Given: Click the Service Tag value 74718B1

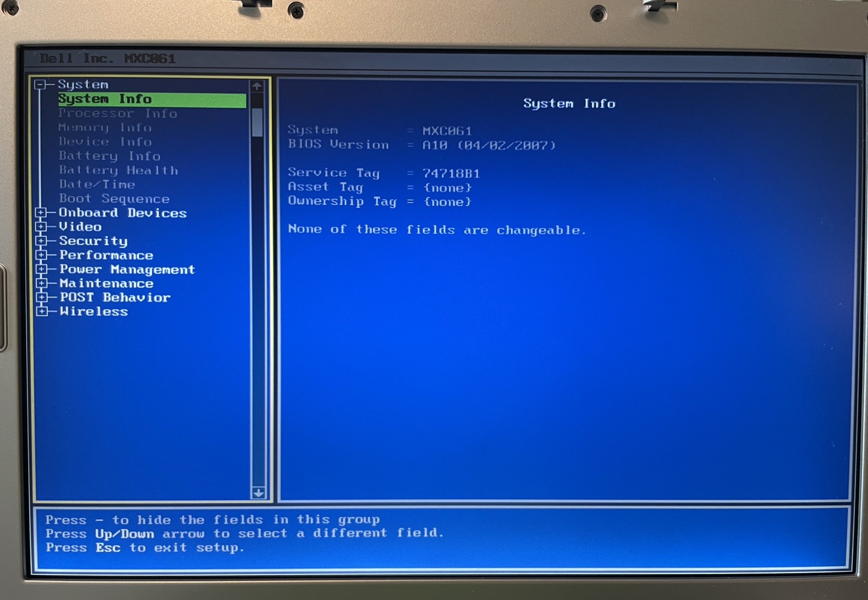Looking at the screenshot, I should tap(451, 174).
